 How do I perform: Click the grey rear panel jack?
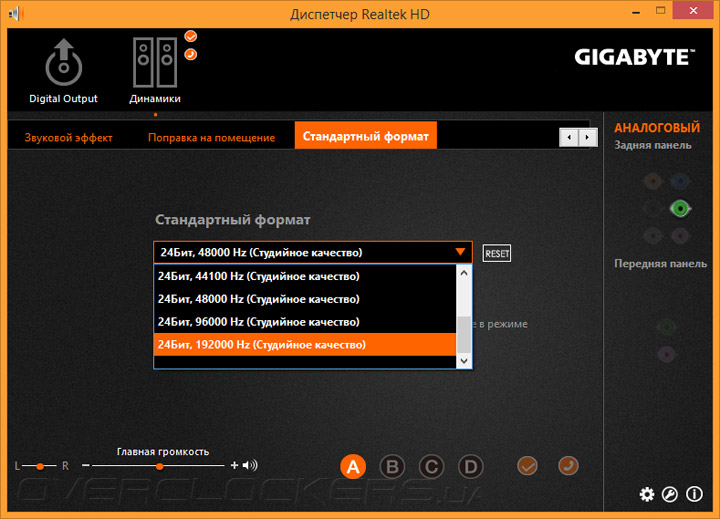(652, 236)
